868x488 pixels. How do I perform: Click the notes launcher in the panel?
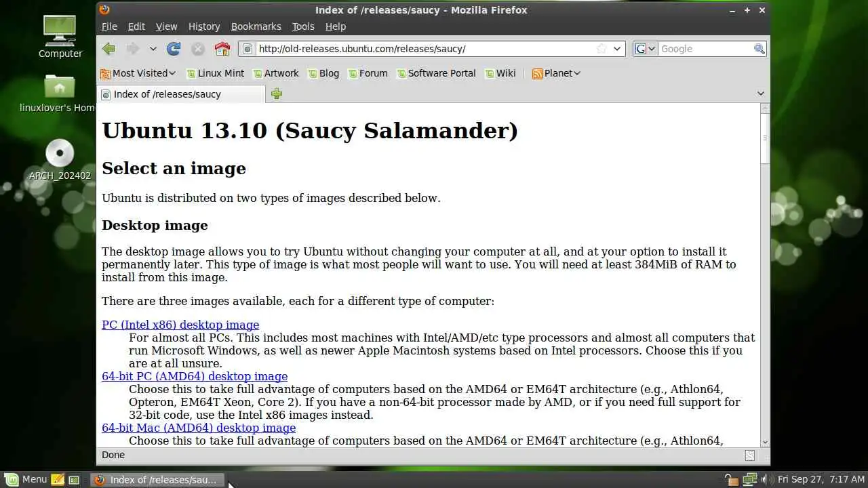(58, 480)
